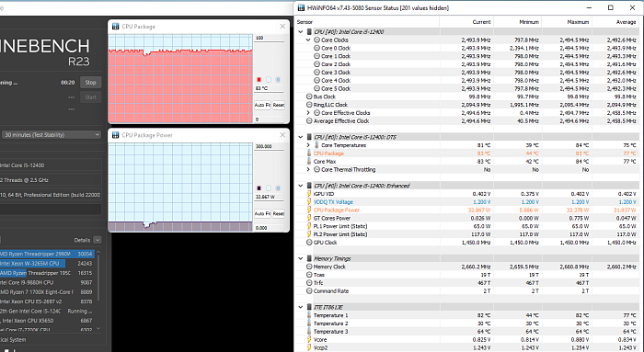
Task: Collapse the CPU [#0] Intel Core i5-12400 group
Action: [301, 31]
